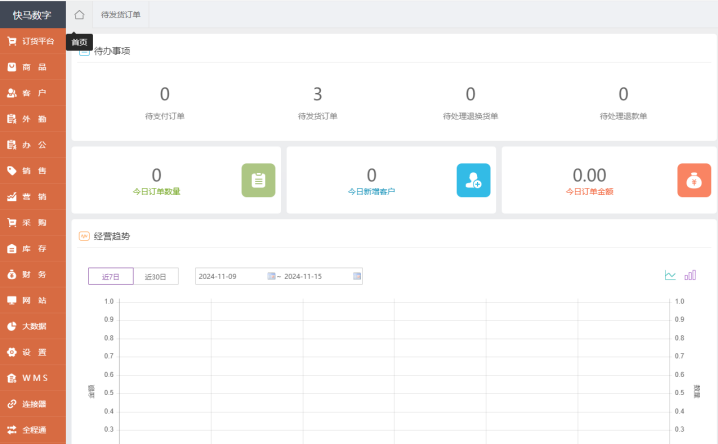Click the 今日订单金额 label
718x444 pixels.
(x=589, y=191)
